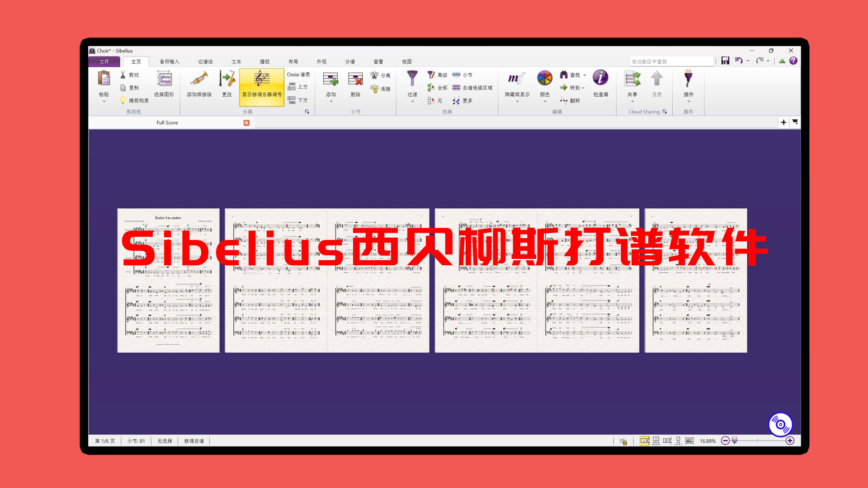Switch to the 外观 ribbon tab

(x=322, y=61)
